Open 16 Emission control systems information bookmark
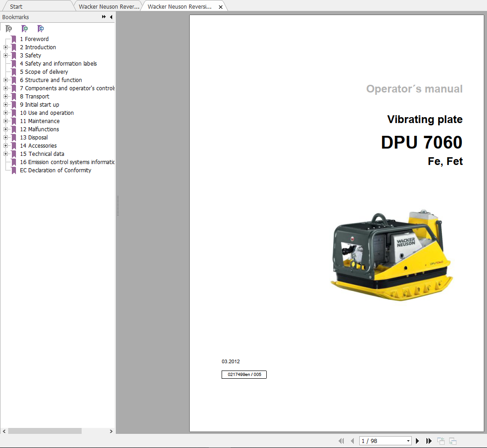The height and width of the screenshot is (448, 487). coord(67,162)
